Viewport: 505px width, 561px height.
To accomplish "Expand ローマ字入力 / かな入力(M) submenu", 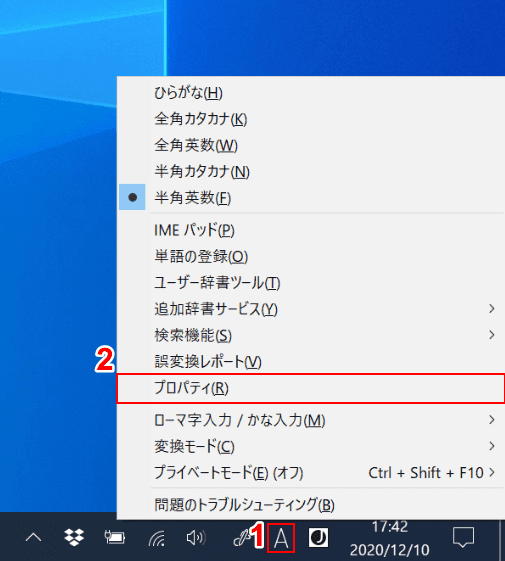I will [x=311, y=420].
